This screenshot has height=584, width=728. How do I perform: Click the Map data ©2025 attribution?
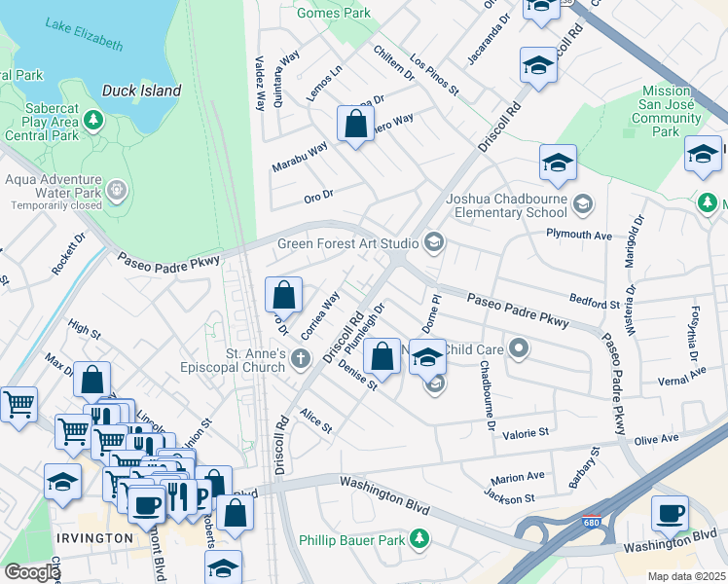tap(685, 576)
